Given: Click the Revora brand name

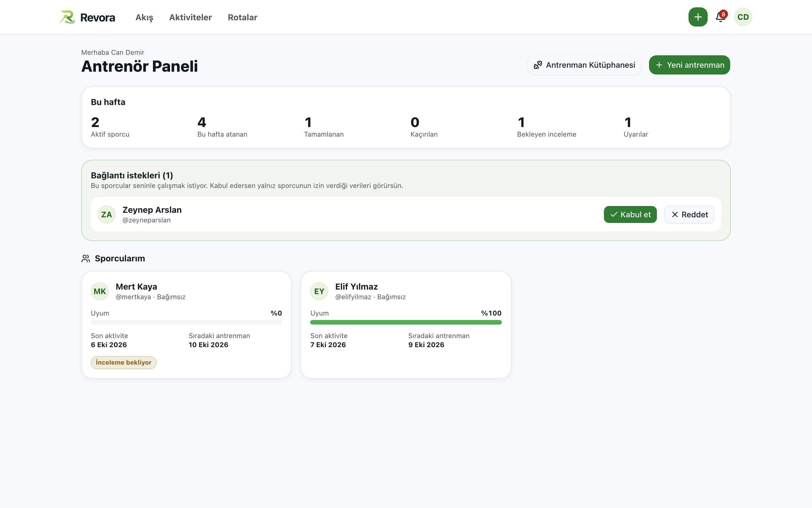Looking at the screenshot, I should coord(98,17).
